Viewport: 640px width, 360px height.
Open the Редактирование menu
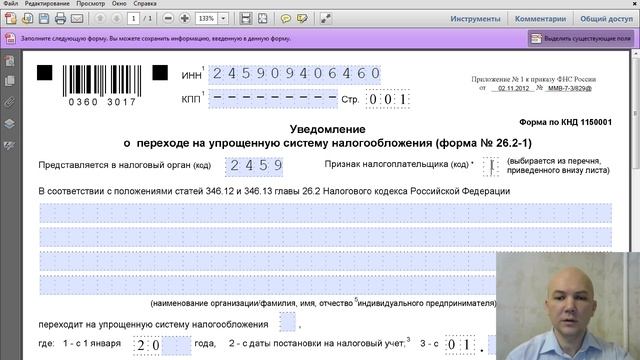(47, 3)
